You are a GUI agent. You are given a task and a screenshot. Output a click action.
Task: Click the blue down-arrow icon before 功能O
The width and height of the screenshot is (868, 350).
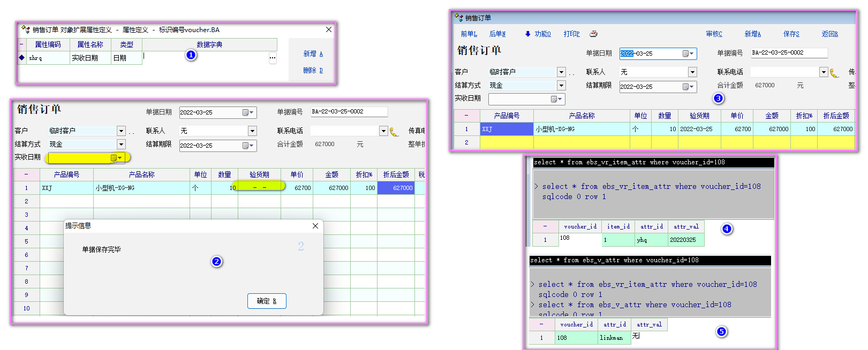pos(527,34)
